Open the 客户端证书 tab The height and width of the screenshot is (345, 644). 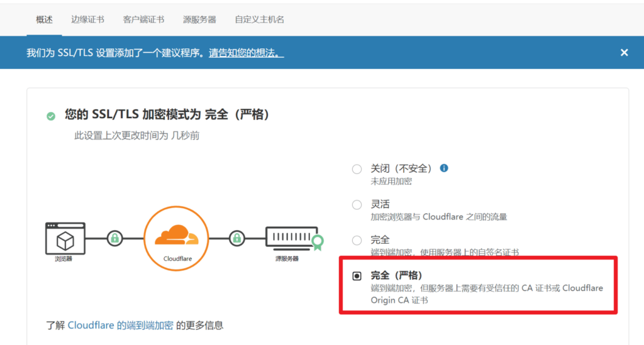143,19
